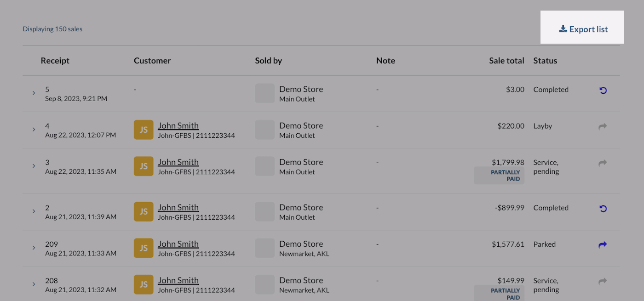Click the Receipt column header
The height and width of the screenshot is (301, 644).
click(x=55, y=60)
